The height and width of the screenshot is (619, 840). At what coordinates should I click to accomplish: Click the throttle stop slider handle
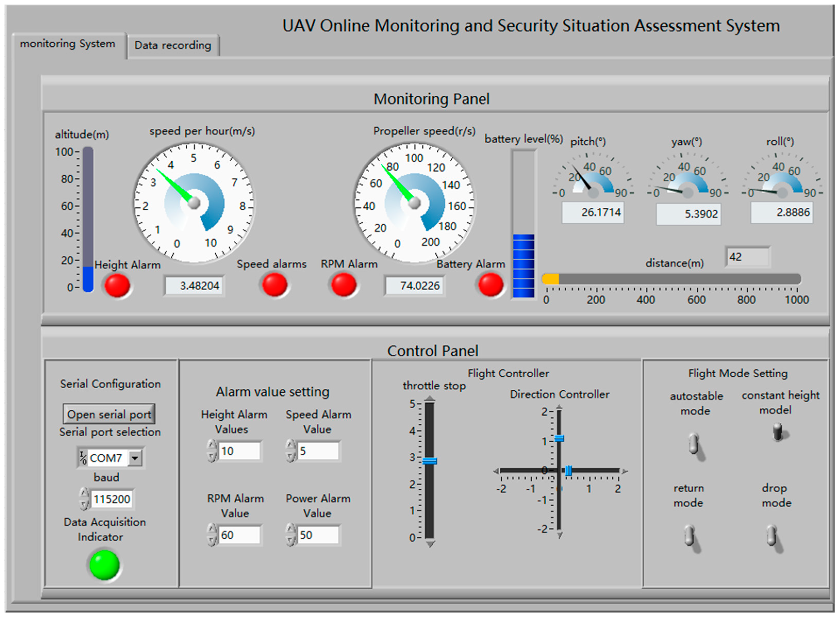pyautogui.click(x=430, y=461)
